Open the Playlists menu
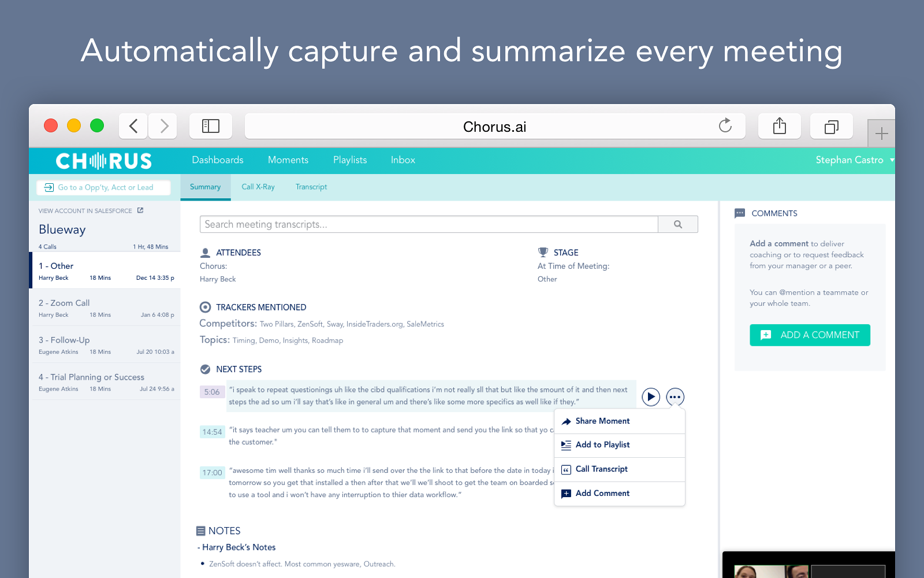Viewport: 924px width, 578px height. [x=350, y=160]
